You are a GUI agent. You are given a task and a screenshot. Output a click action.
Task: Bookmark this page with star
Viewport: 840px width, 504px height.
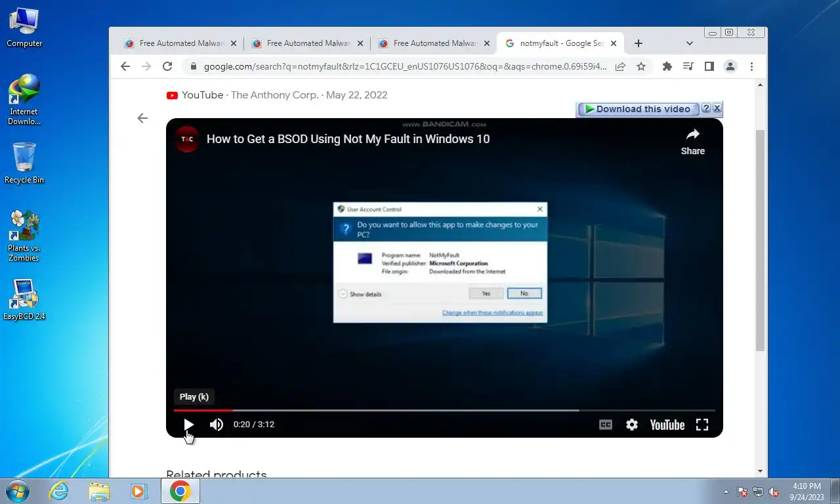click(x=641, y=66)
